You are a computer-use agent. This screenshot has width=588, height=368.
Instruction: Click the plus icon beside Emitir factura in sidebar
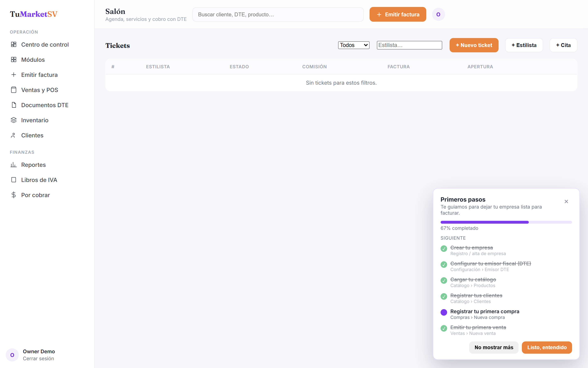pos(14,74)
